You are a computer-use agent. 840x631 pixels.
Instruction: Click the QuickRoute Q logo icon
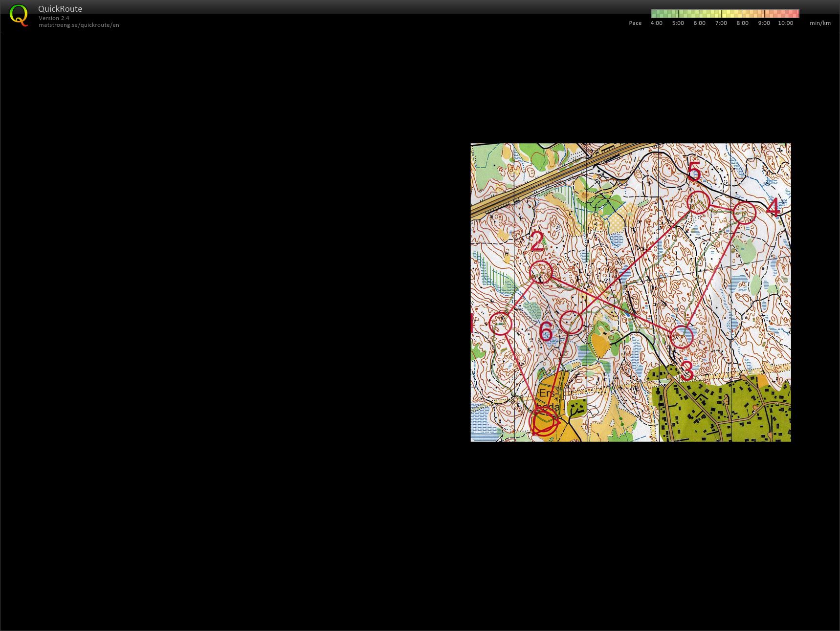tap(19, 15)
